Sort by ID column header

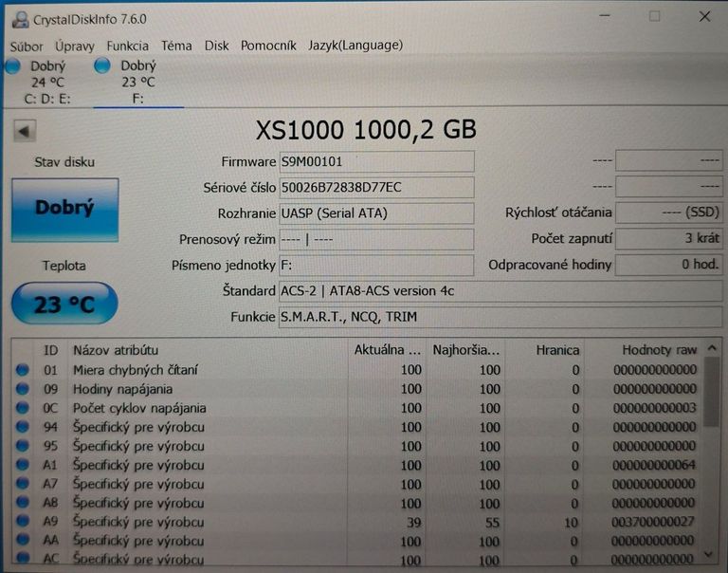[x=50, y=350]
